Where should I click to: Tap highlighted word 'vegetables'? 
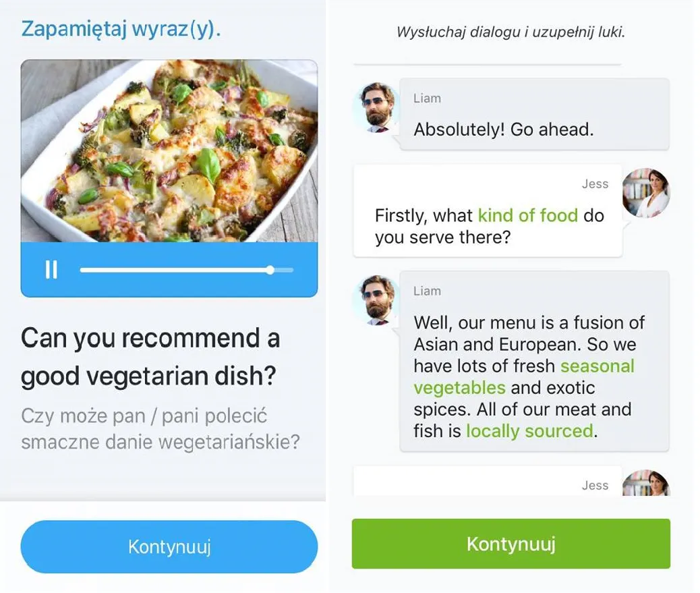coord(459,388)
